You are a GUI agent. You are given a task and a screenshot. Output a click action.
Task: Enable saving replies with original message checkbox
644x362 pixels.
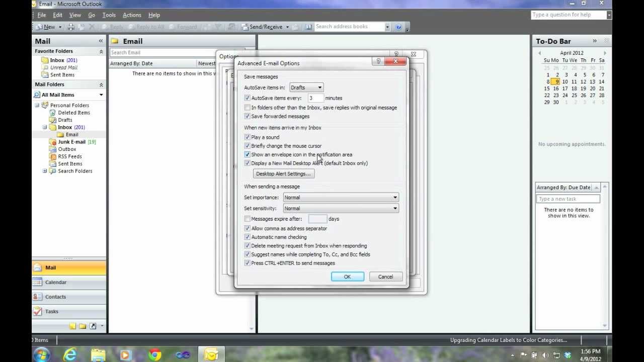coord(247,108)
